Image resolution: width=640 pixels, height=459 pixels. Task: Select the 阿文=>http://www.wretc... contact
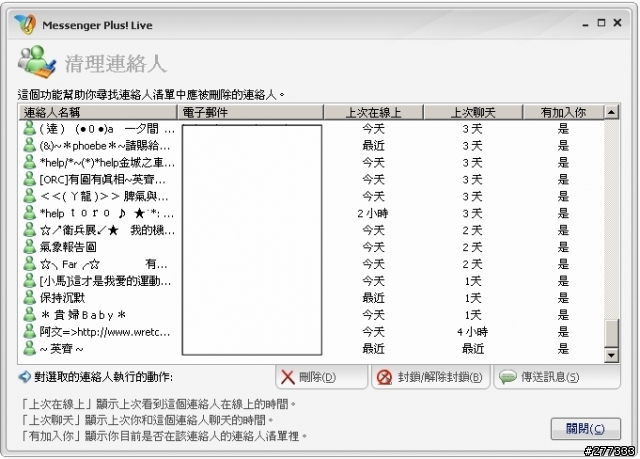(104, 332)
